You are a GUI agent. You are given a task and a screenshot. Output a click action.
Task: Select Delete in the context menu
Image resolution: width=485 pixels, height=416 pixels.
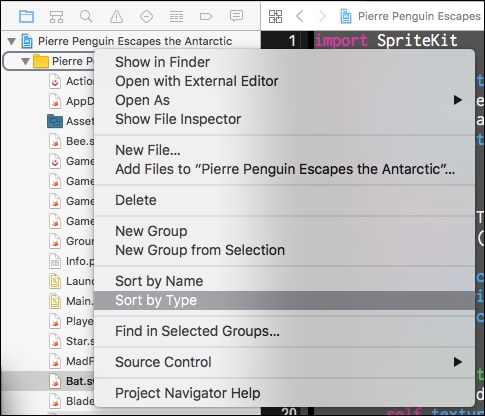tap(284, 200)
